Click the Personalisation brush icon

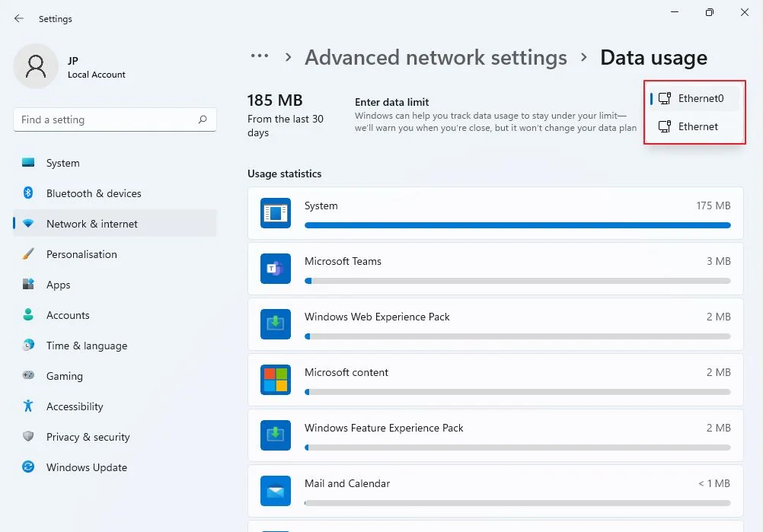click(x=28, y=254)
